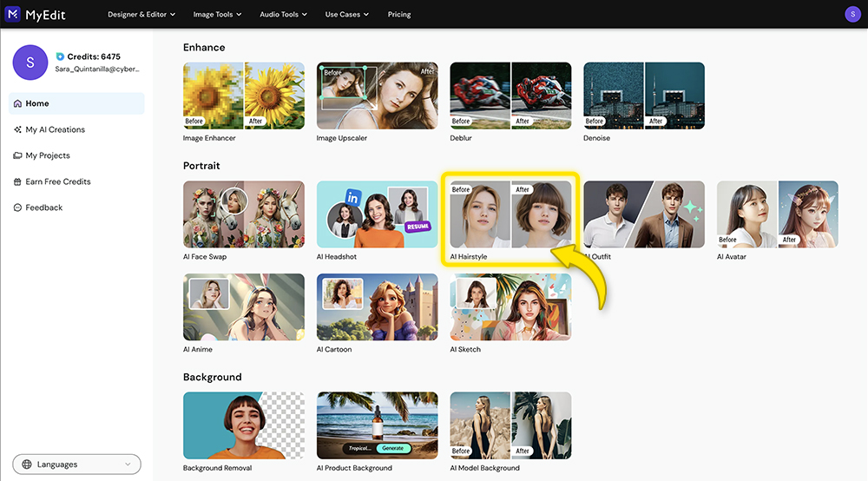The image size is (868, 481).
Task: Open the AI Hairstyle thumbnail
Action: tap(510, 214)
